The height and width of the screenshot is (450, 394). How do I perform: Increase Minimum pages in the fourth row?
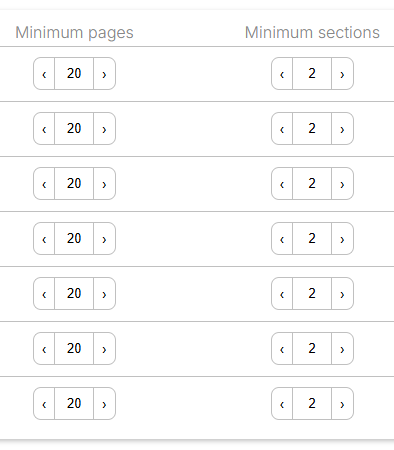point(104,239)
